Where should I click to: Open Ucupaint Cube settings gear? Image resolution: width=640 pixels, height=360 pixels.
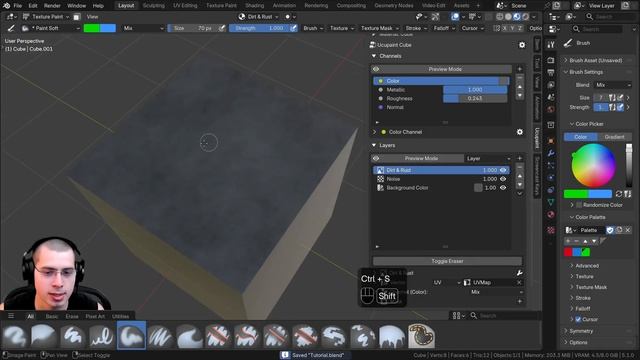click(x=522, y=45)
